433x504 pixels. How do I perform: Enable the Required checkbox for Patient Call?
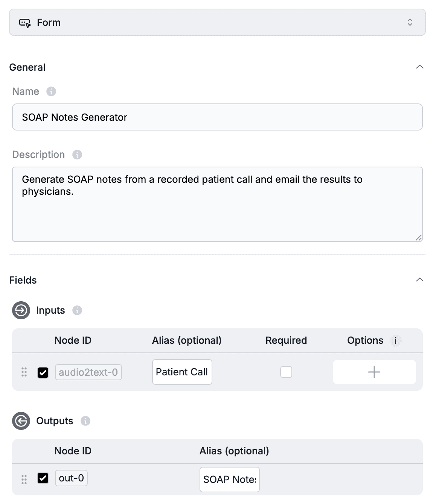point(286,372)
